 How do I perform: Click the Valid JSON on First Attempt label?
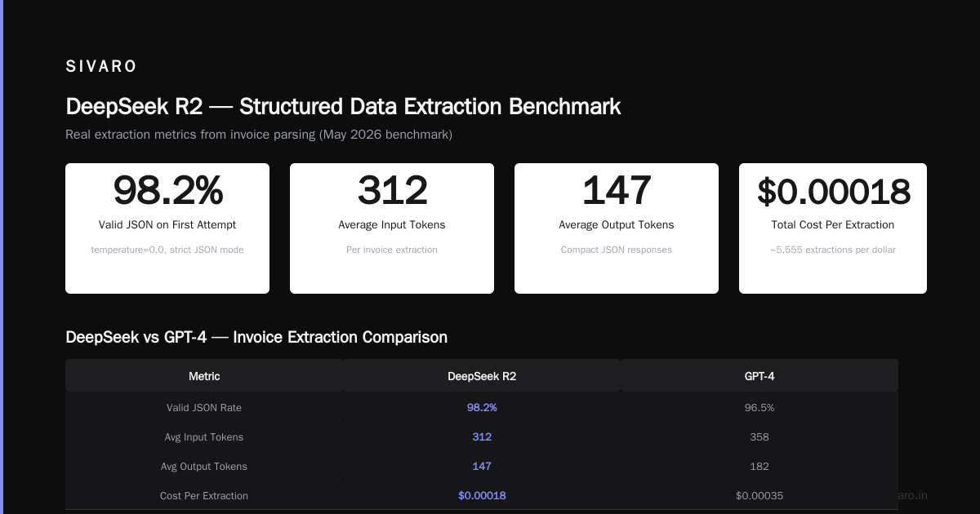click(167, 224)
